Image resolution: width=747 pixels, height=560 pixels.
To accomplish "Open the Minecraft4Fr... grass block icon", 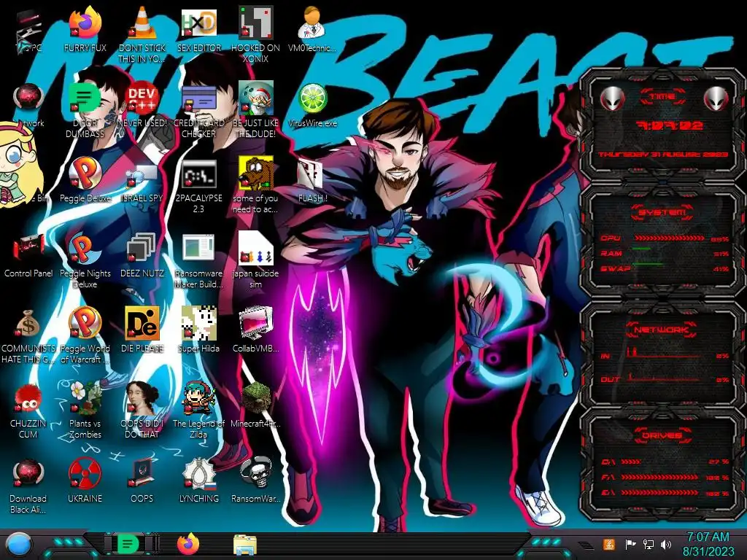I will click(255, 399).
